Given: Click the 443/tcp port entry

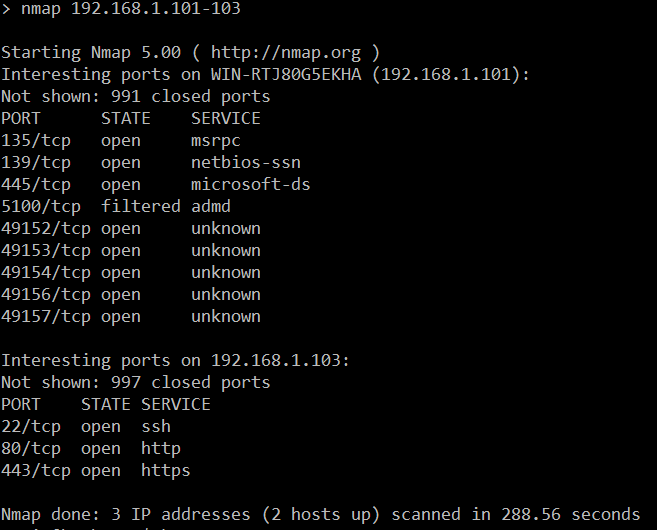Looking at the screenshot, I should (x=36, y=470).
